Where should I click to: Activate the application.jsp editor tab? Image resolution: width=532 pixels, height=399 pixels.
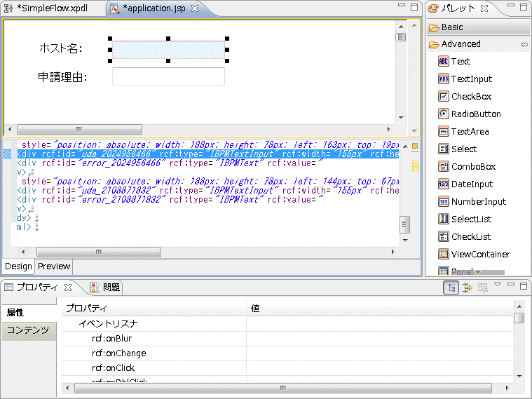click(154, 8)
